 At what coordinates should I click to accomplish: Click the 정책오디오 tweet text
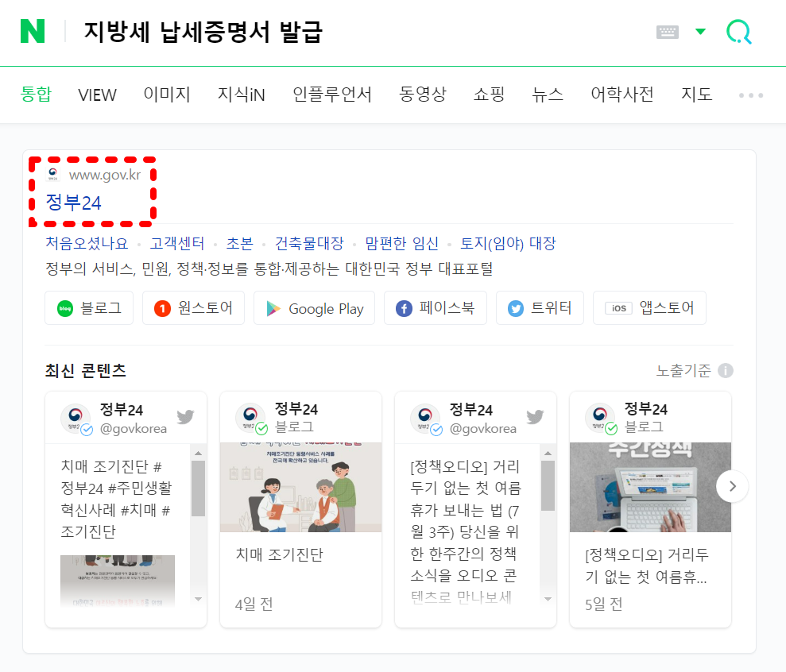[x=465, y=531]
